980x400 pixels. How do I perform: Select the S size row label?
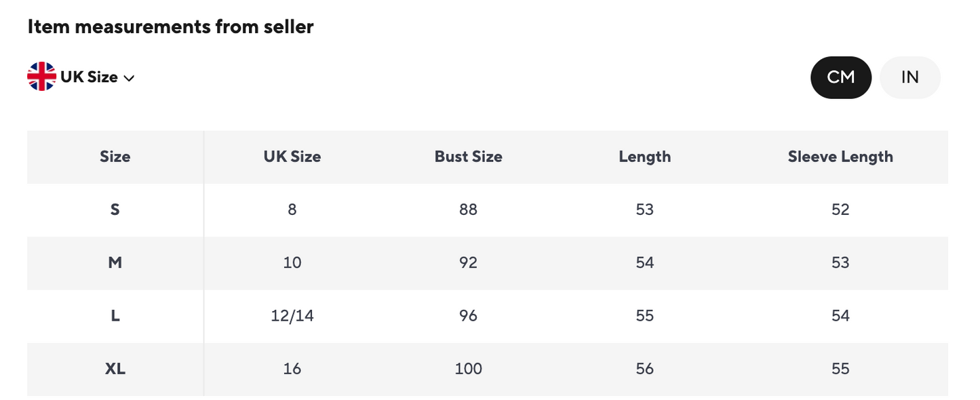tap(115, 209)
